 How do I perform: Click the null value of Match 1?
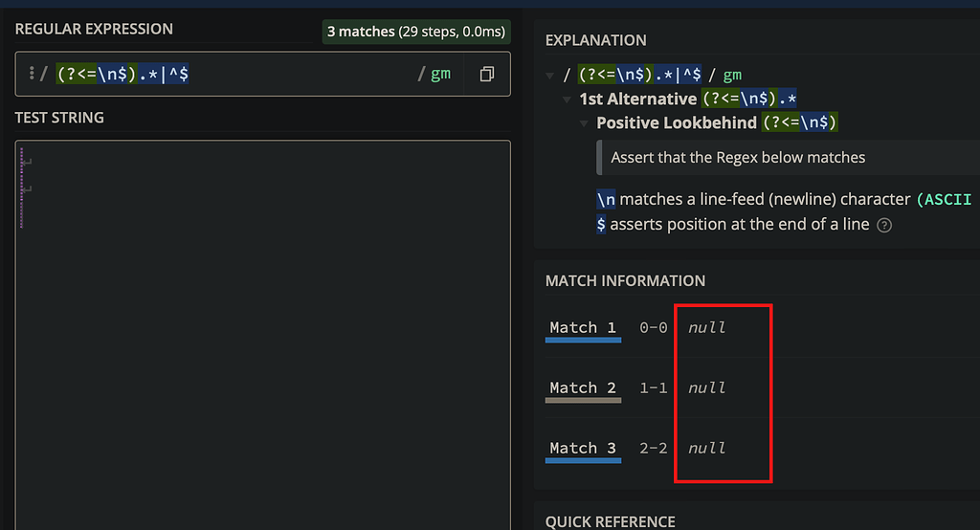point(707,327)
